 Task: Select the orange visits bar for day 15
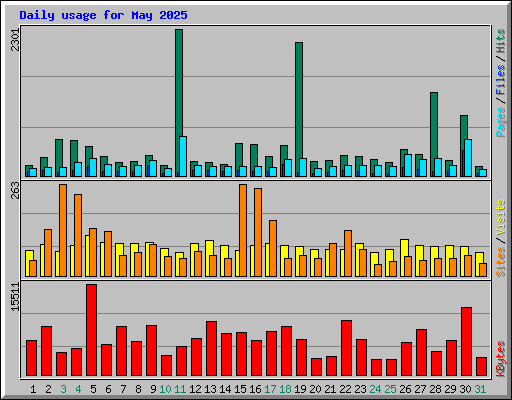click(x=243, y=230)
